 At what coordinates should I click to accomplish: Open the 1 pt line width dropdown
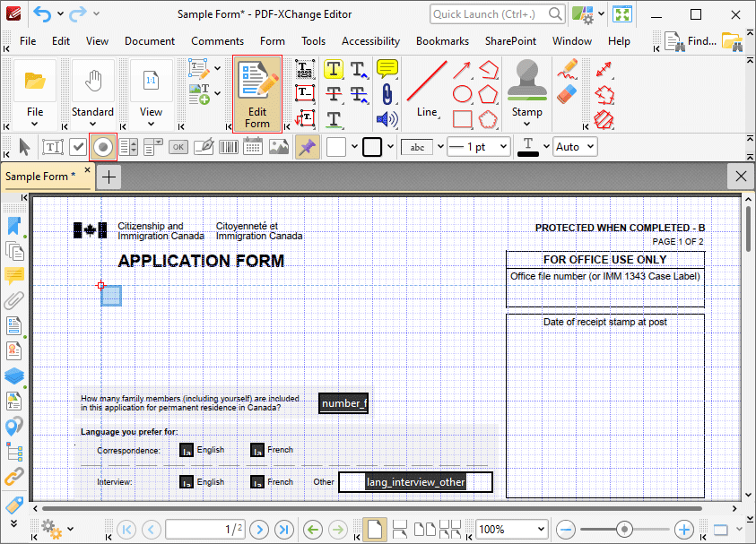click(503, 146)
